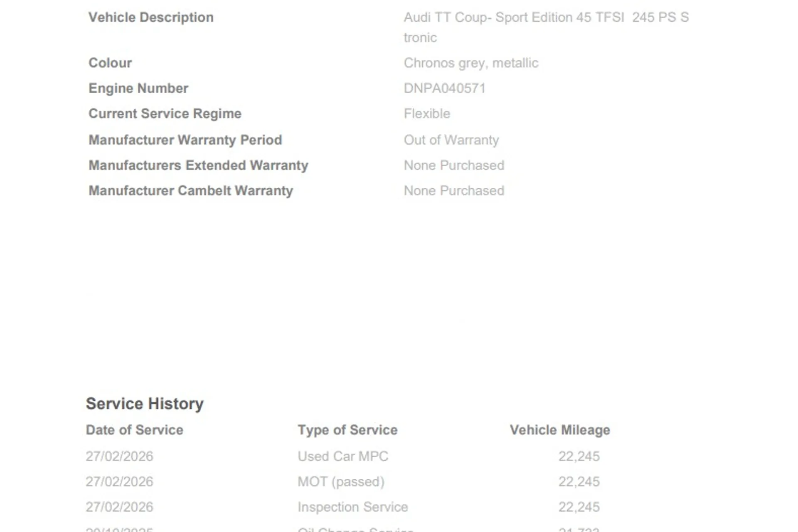The height and width of the screenshot is (532, 798).
Task: Click the Out of Warranty value
Action: (x=451, y=140)
